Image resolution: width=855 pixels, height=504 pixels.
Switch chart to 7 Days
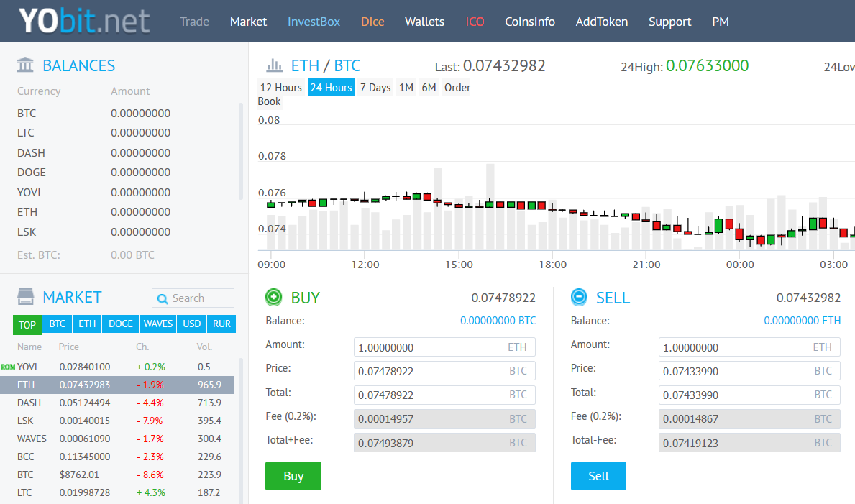375,87
